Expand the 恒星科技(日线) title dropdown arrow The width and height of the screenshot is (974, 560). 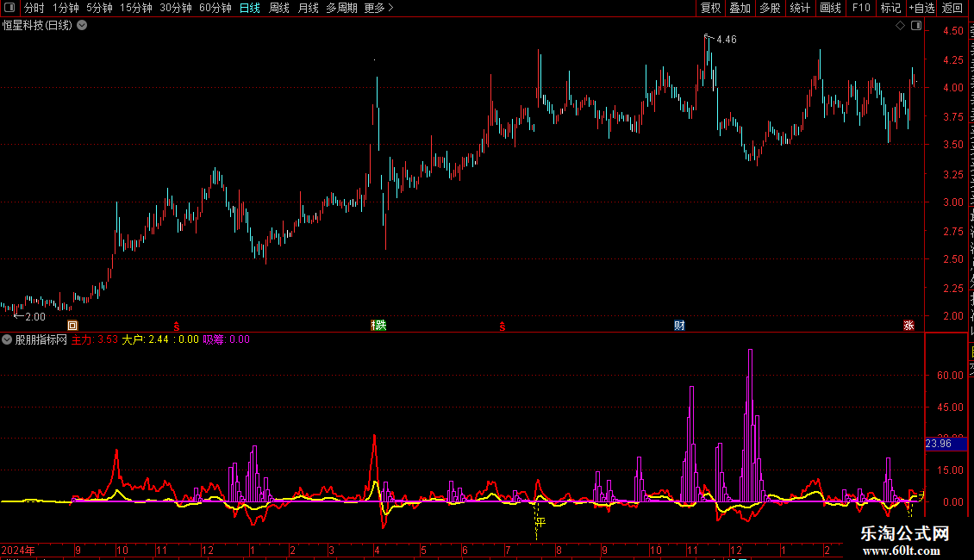82,26
